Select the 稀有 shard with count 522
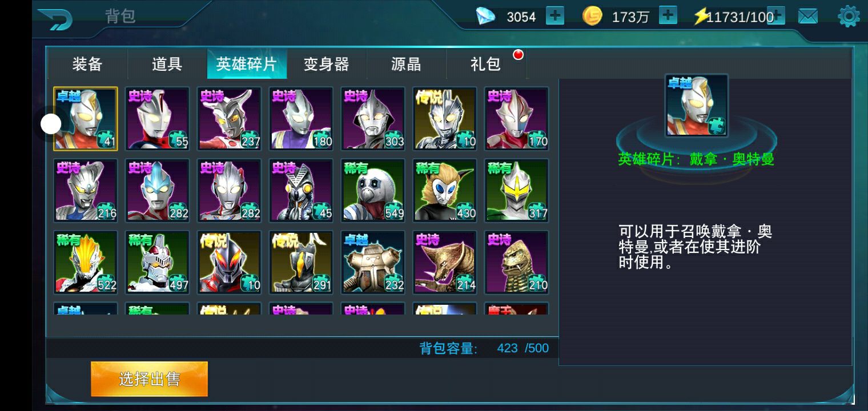The width and height of the screenshot is (868, 411). (x=86, y=263)
